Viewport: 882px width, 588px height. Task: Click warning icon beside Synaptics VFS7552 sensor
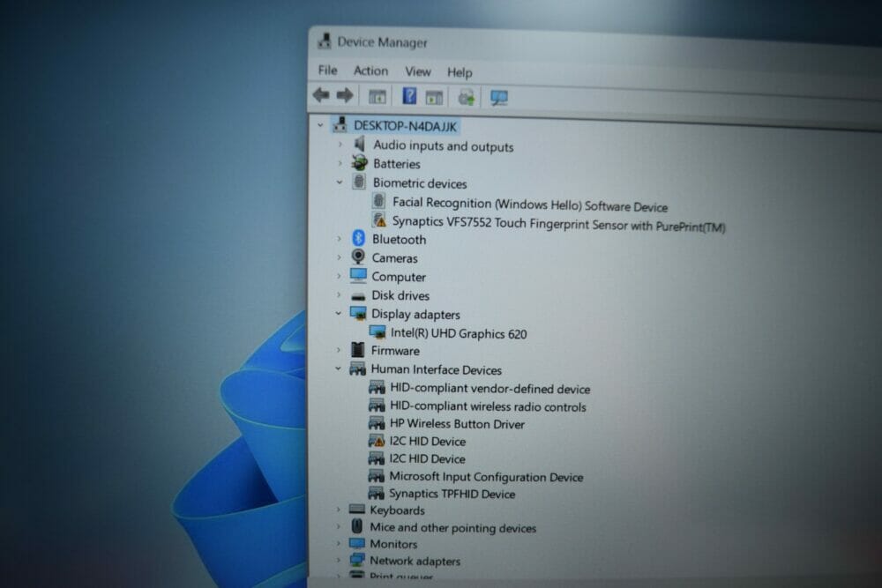pos(379,220)
